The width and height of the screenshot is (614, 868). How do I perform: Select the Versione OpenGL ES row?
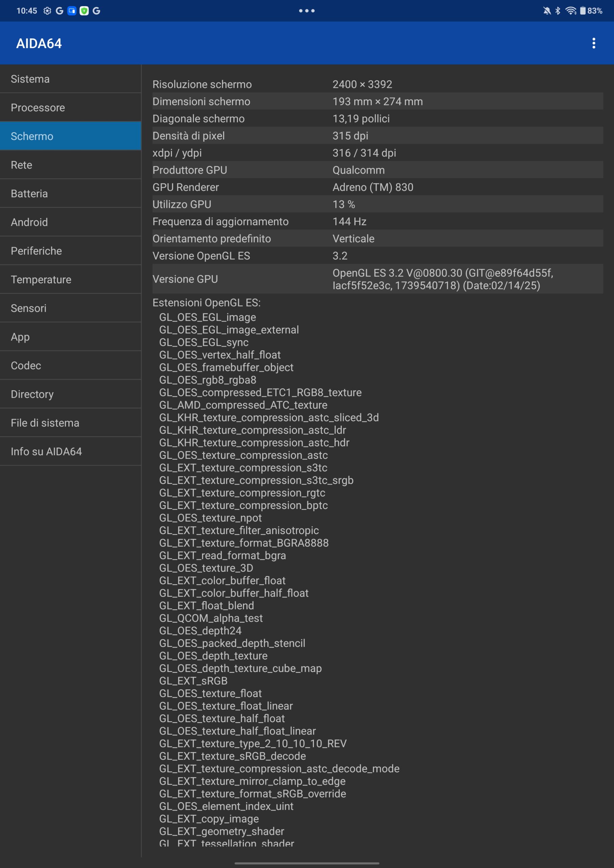point(378,256)
